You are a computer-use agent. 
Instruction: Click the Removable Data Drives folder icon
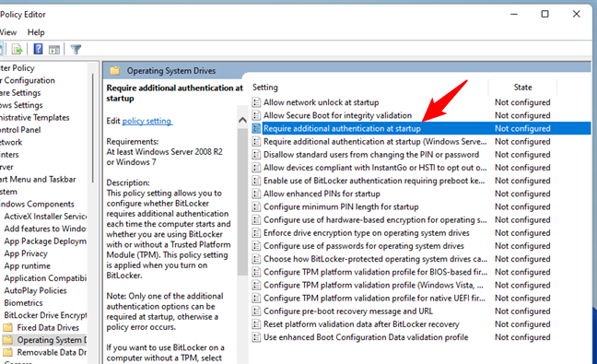point(7,352)
